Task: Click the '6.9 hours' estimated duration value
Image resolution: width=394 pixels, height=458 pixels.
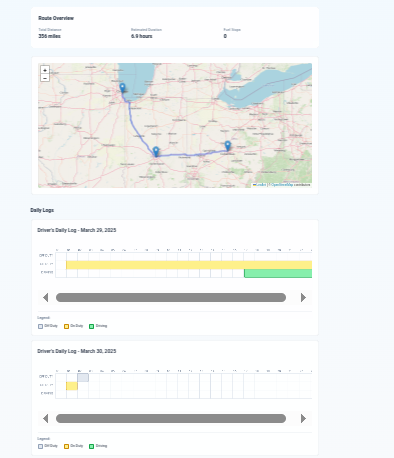Action: [x=142, y=36]
